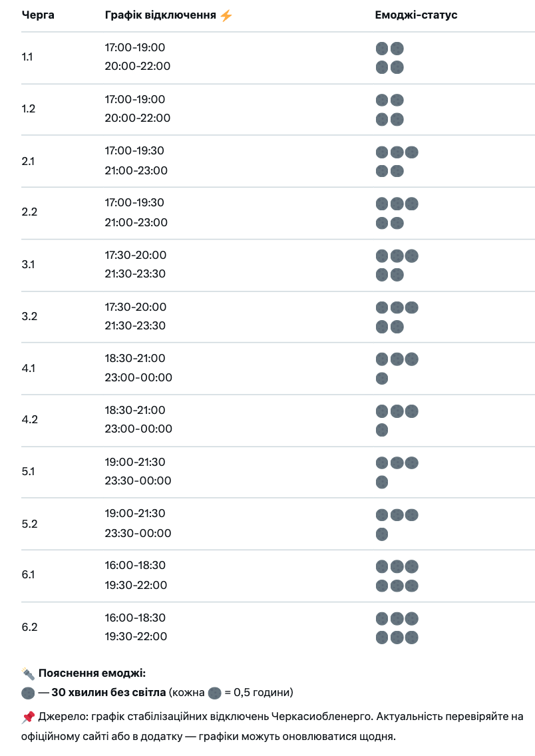
Task: Click the red pushpin icon before Джерело
Action: click(x=28, y=717)
